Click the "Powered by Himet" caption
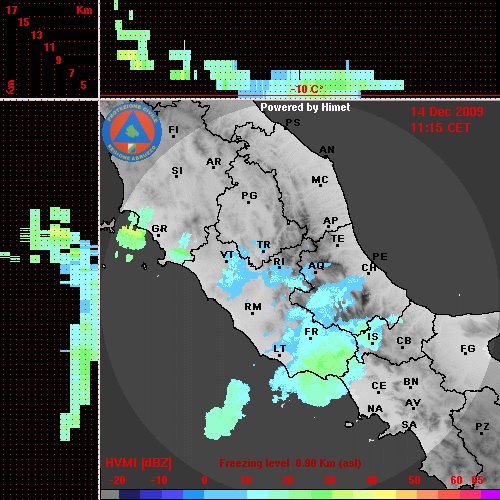Screen dimensions: 500x500 pyautogui.click(x=305, y=107)
